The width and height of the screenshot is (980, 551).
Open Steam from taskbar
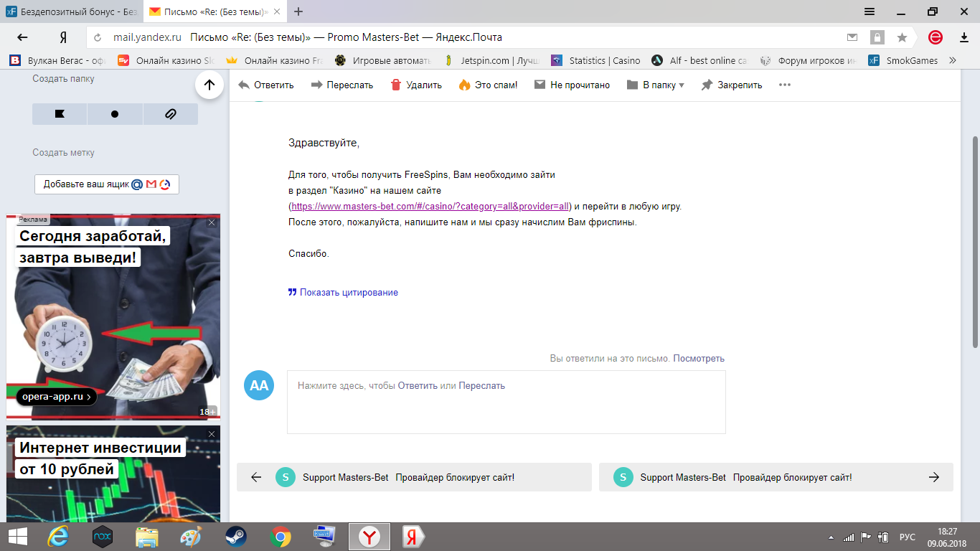[x=236, y=537]
